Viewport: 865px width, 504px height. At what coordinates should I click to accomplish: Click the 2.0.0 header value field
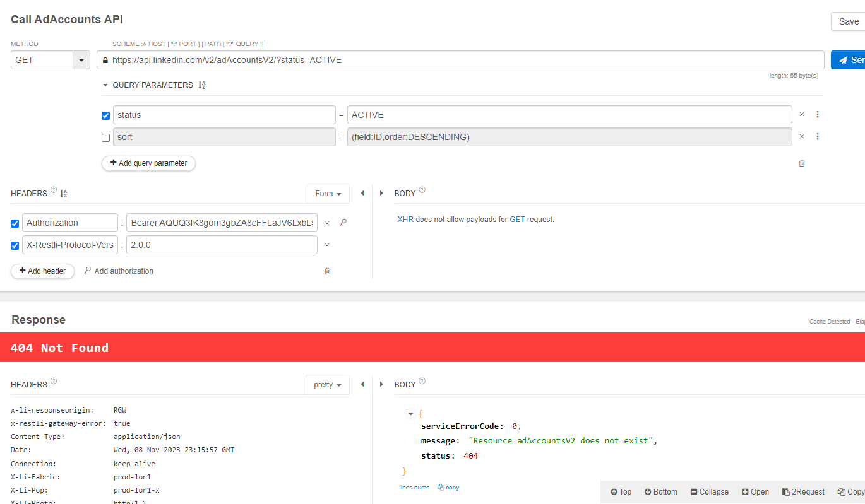pos(222,245)
